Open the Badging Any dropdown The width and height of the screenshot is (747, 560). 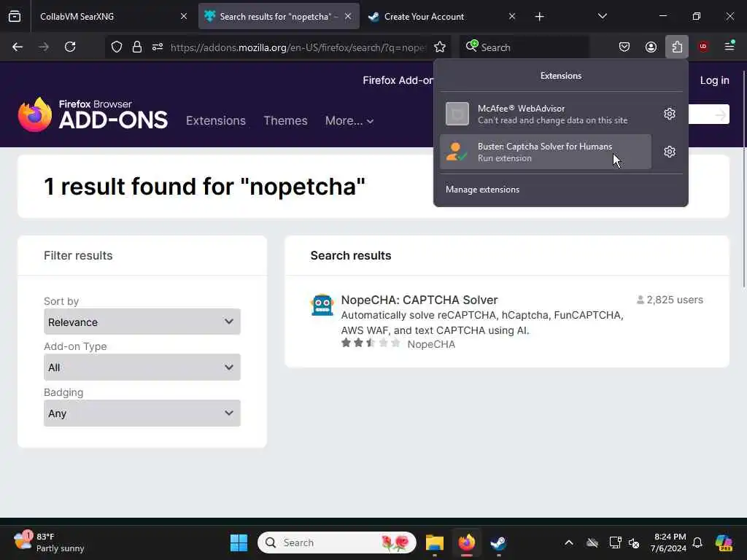[x=142, y=413]
